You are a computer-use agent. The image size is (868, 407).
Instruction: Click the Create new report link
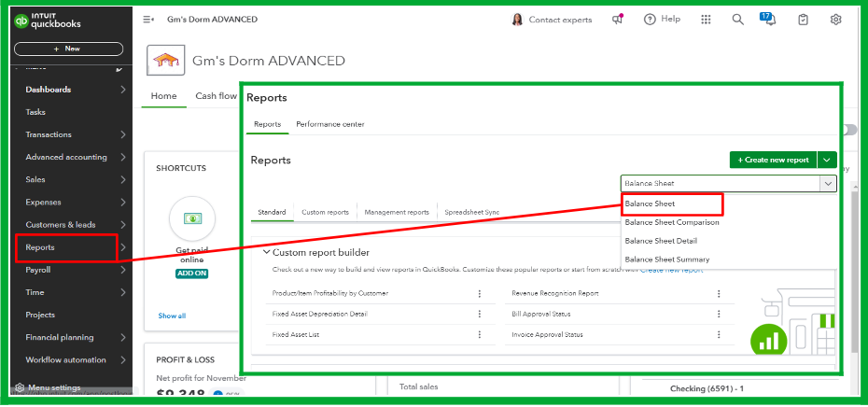coord(671,270)
